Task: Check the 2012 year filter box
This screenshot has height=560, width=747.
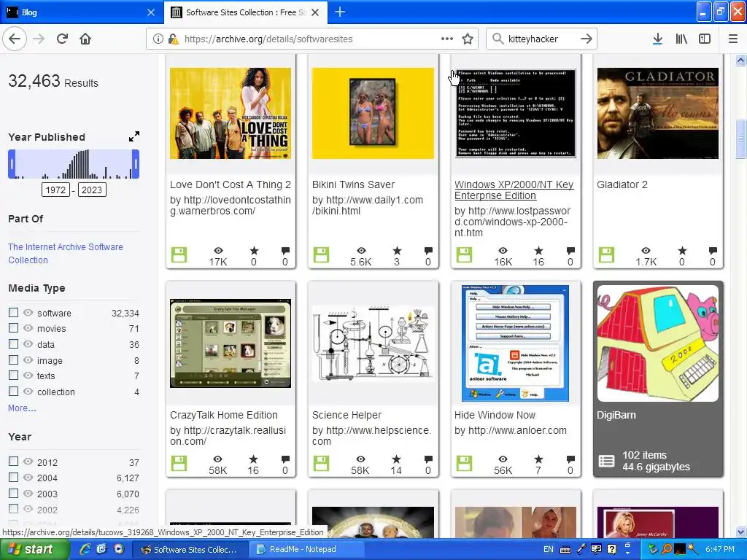Action: (x=13, y=462)
